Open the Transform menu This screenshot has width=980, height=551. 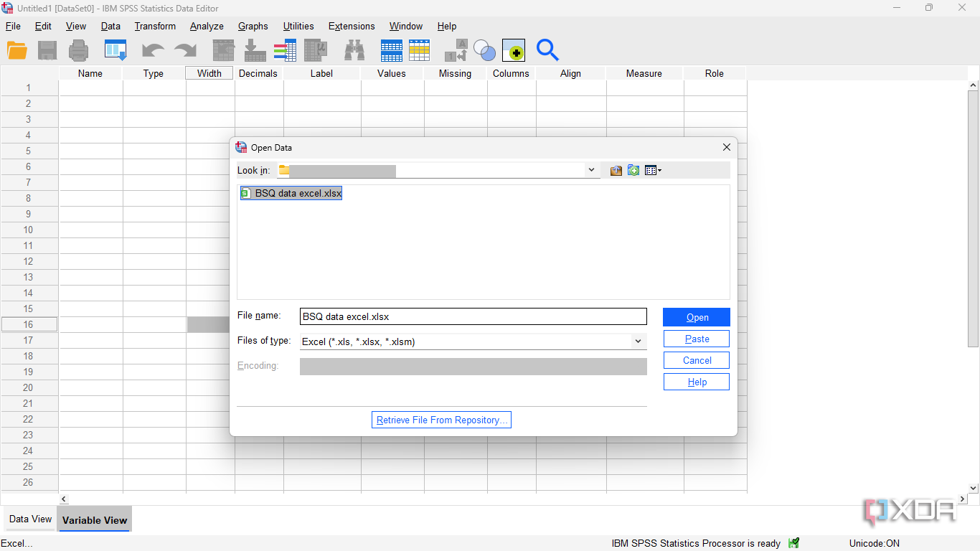point(155,26)
